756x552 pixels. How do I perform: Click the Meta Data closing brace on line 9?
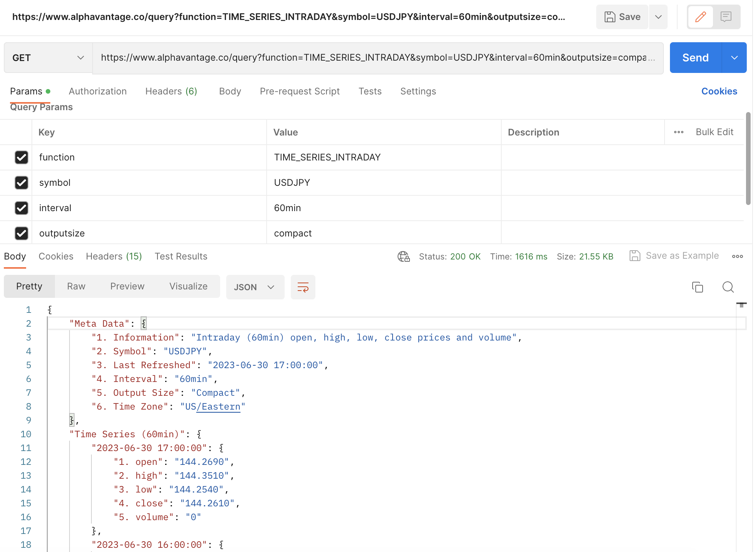(x=71, y=420)
